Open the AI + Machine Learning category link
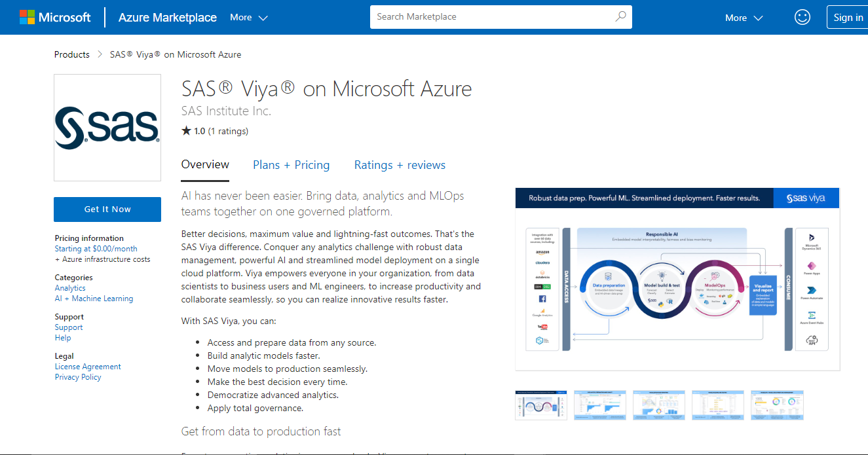Image resolution: width=868 pixels, height=455 pixels. (94, 299)
